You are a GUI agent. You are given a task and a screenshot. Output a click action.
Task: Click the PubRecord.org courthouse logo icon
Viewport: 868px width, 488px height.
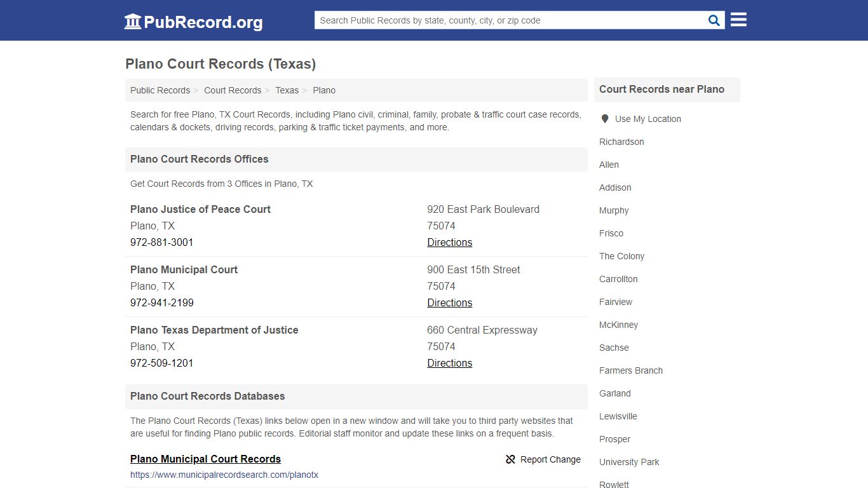(x=133, y=22)
